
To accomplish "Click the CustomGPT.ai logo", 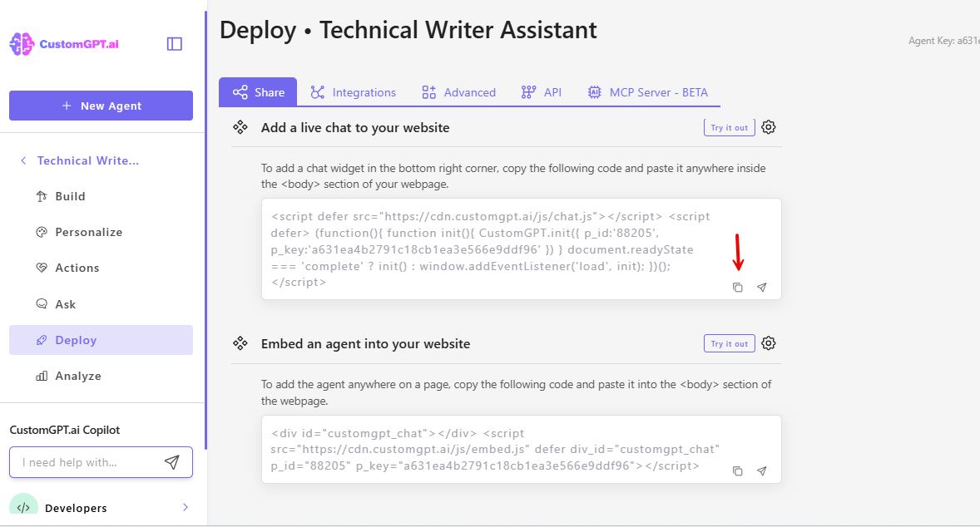I will tap(64, 44).
